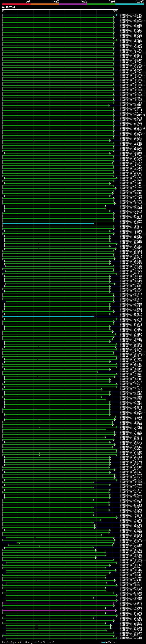Screen dimensions: 146x644
Task: Click the white query sequence bar
Action: tap(60, 9)
